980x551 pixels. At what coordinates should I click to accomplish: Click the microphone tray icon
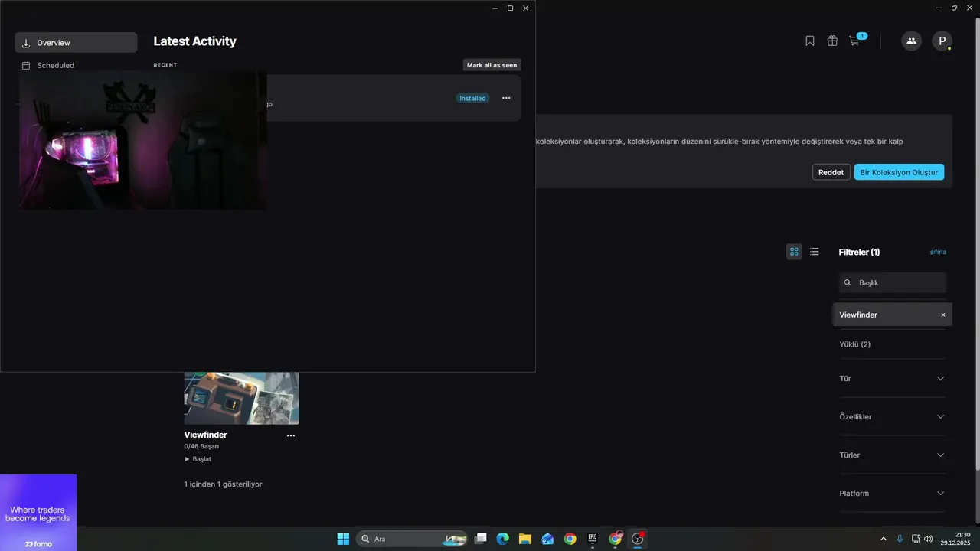point(900,539)
